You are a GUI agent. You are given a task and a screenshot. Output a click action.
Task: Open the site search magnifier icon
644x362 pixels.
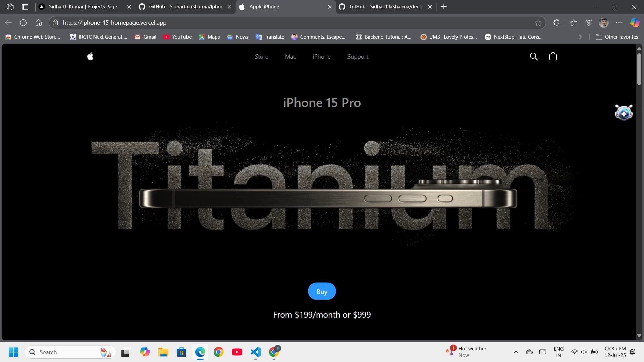tap(533, 56)
